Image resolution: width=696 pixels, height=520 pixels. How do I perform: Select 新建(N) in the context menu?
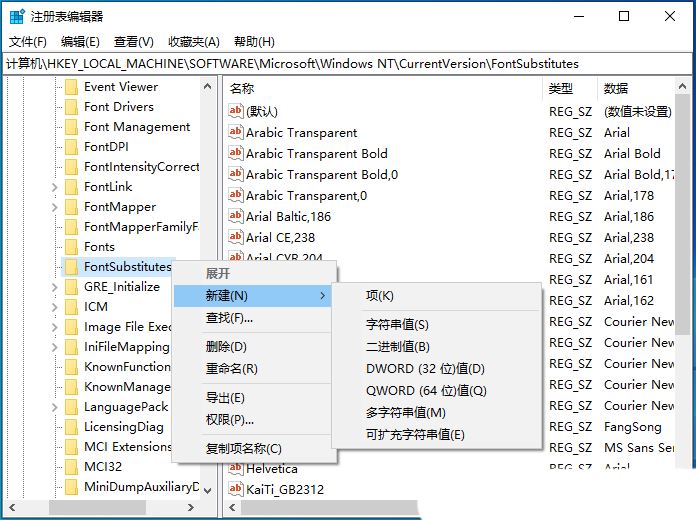pyautogui.click(x=252, y=296)
